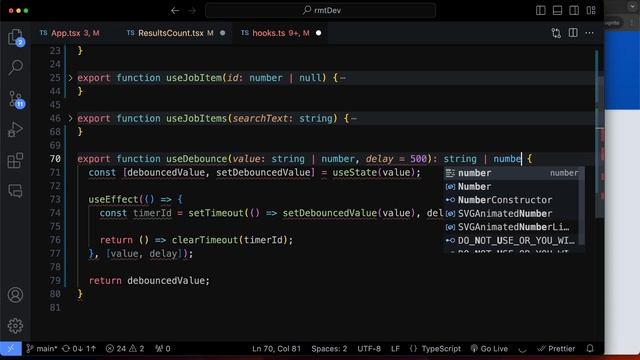Screen dimensions: 640x360
Task: Switch to the App.tsx tab
Action: tap(69, 33)
